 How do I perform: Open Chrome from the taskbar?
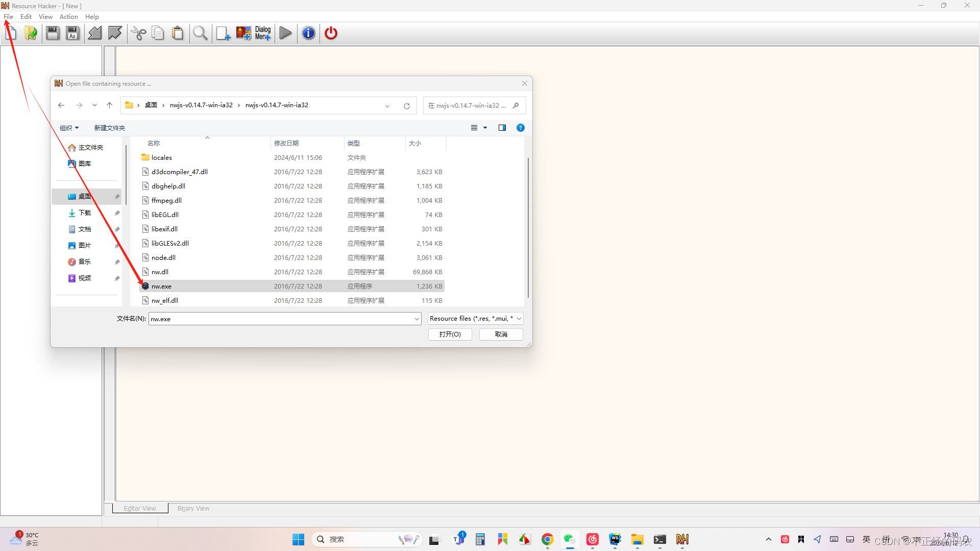(547, 539)
